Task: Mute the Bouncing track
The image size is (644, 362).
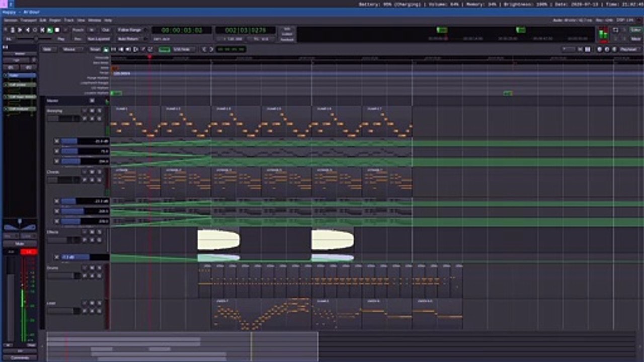Action: coord(92,111)
